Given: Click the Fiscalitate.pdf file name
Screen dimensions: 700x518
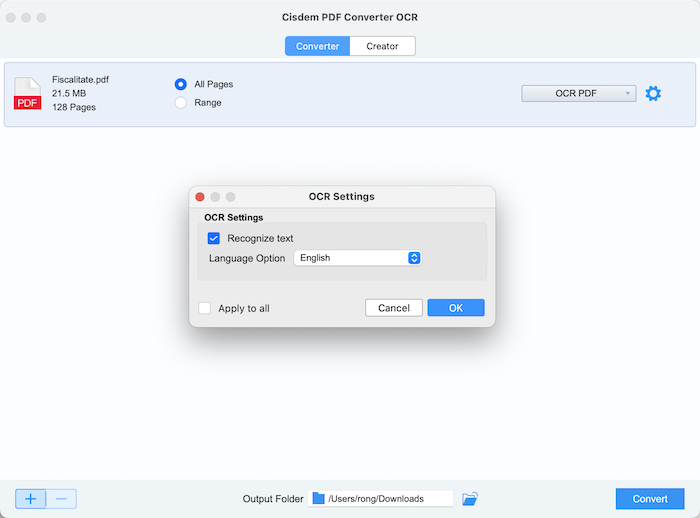Looking at the screenshot, I should tap(80, 79).
